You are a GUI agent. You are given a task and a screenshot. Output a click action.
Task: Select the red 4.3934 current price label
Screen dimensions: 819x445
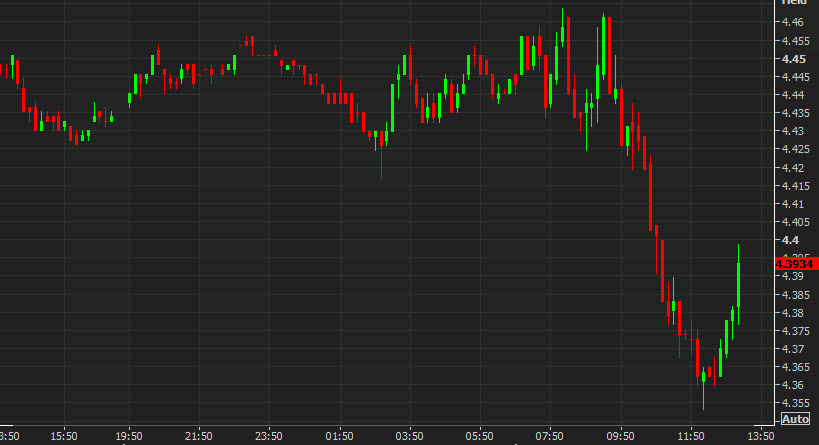click(x=797, y=264)
